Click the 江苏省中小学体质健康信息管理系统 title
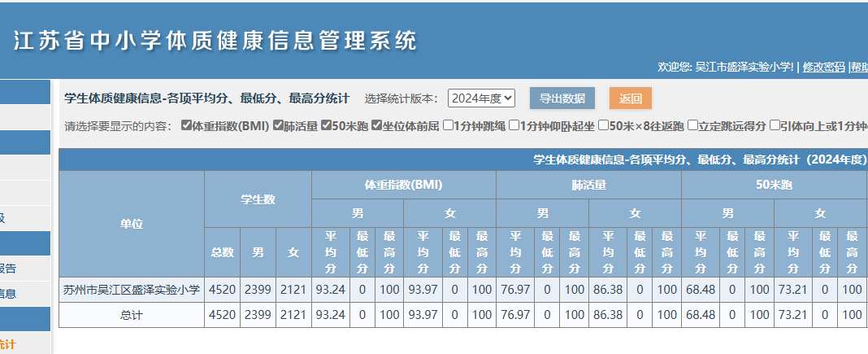Image resolution: width=868 pixels, height=354 pixels. pyautogui.click(x=215, y=41)
